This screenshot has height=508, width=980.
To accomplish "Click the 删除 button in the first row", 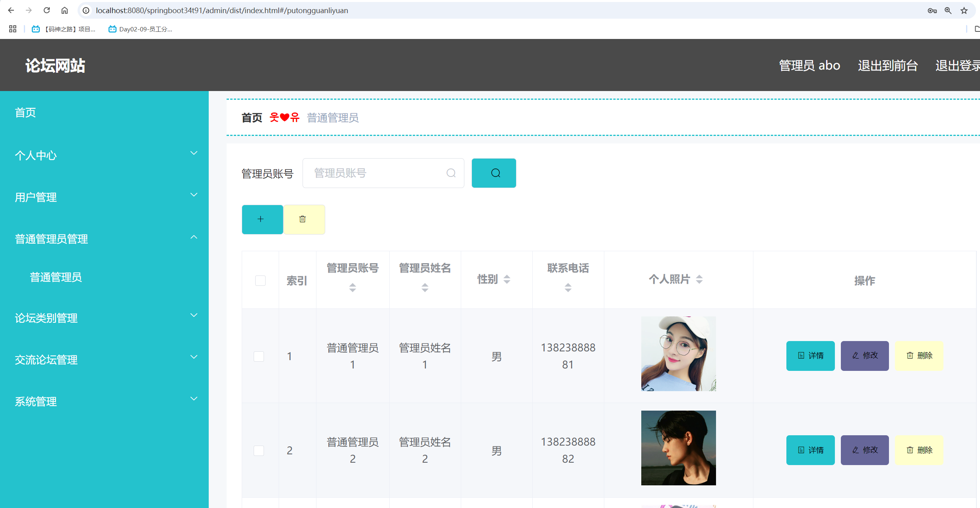I will click(x=919, y=355).
